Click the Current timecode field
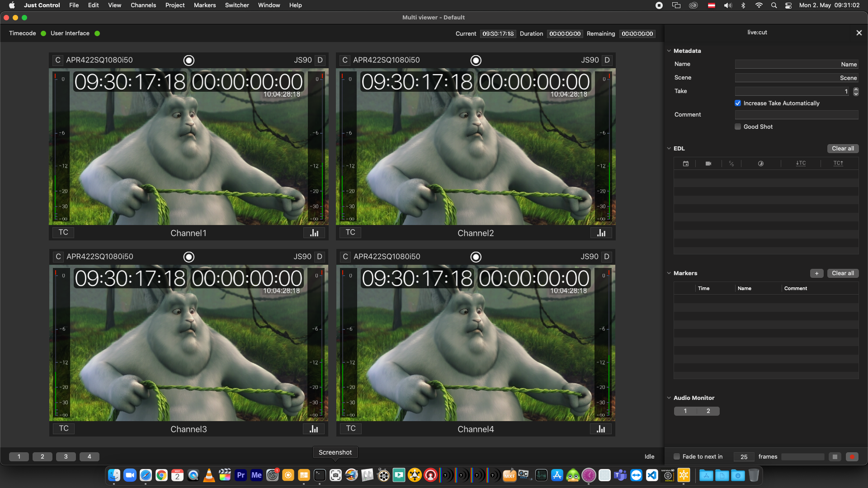This screenshot has width=868, height=488. (498, 33)
